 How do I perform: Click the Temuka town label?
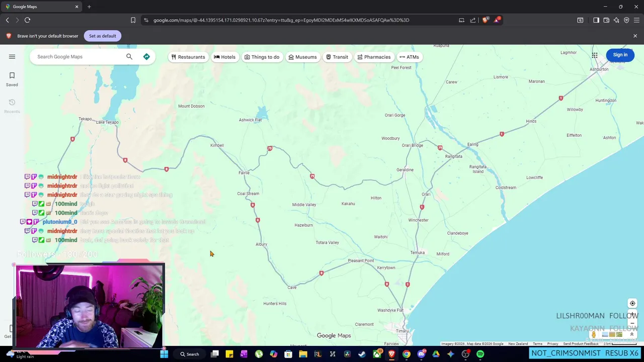click(418, 253)
